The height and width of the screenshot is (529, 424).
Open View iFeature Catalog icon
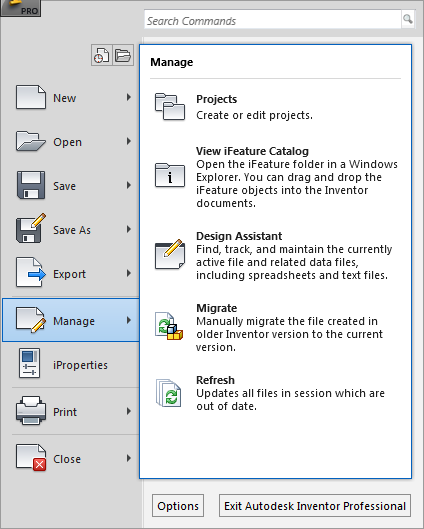tap(170, 175)
